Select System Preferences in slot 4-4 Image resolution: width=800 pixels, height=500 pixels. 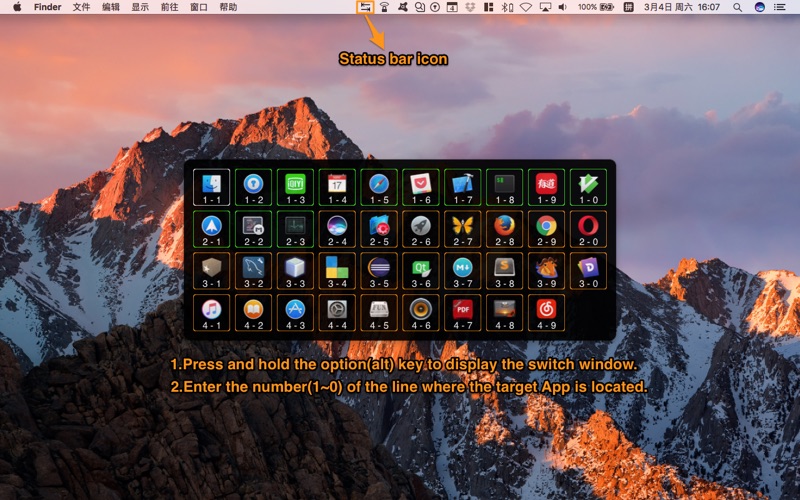click(337, 313)
